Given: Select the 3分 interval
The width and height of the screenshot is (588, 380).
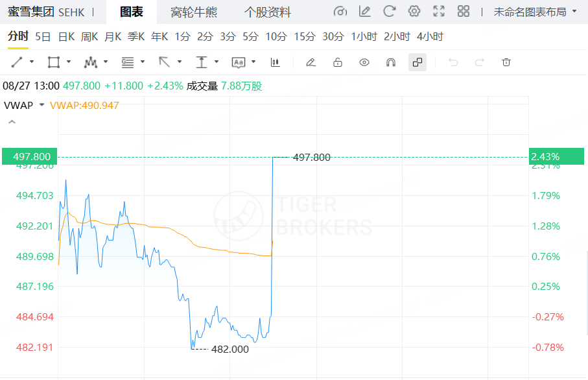Looking at the screenshot, I should (x=228, y=37).
